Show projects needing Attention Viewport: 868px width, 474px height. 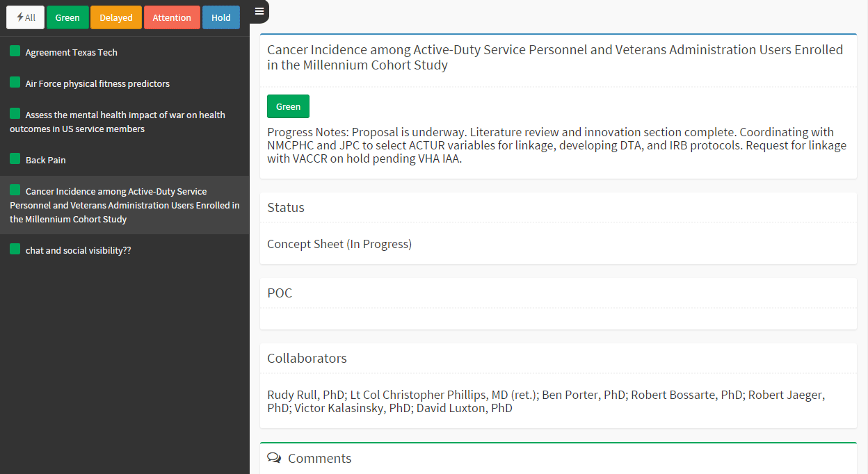click(x=172, y=17)
